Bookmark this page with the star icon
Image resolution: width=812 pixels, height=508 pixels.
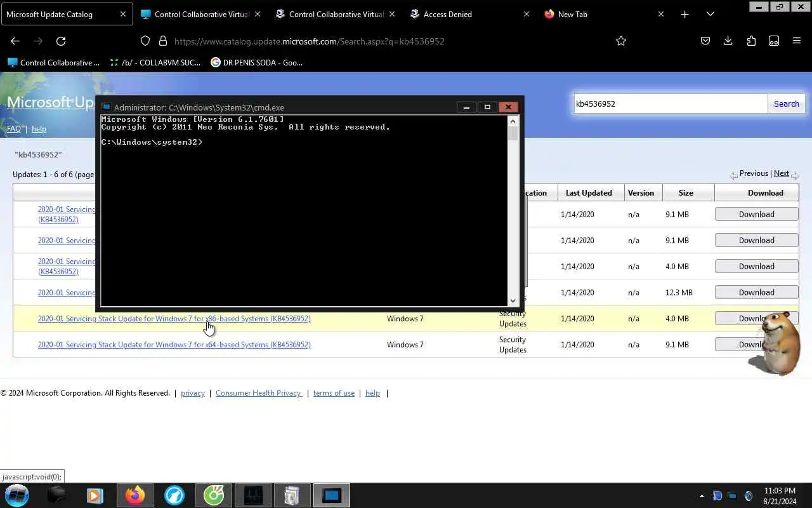pyautogui.click(x=621, y=41)
